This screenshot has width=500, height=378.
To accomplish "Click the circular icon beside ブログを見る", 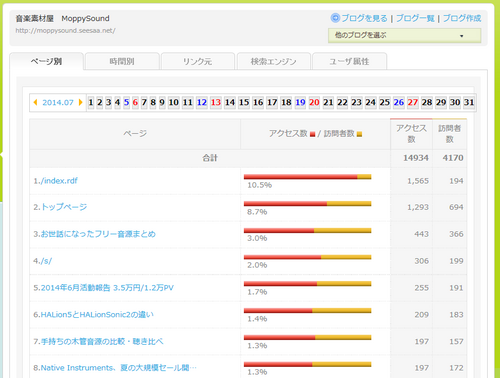I will click(335, 18).
